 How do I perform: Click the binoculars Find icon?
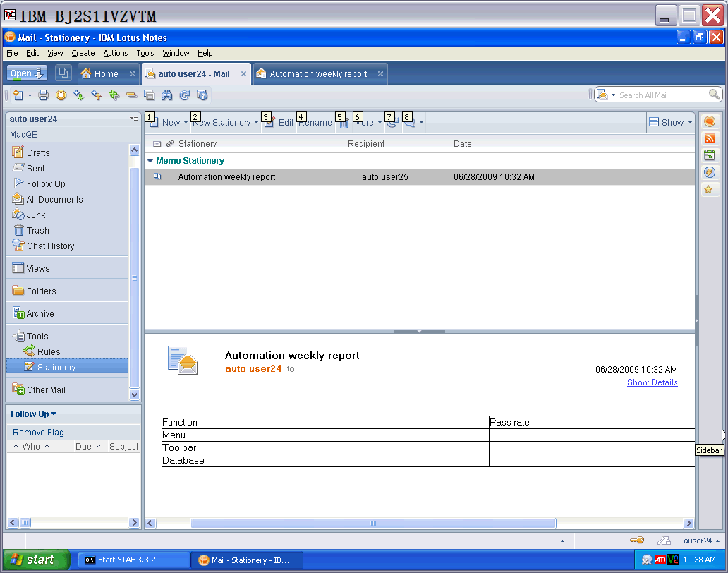click(x=168, y=95)
